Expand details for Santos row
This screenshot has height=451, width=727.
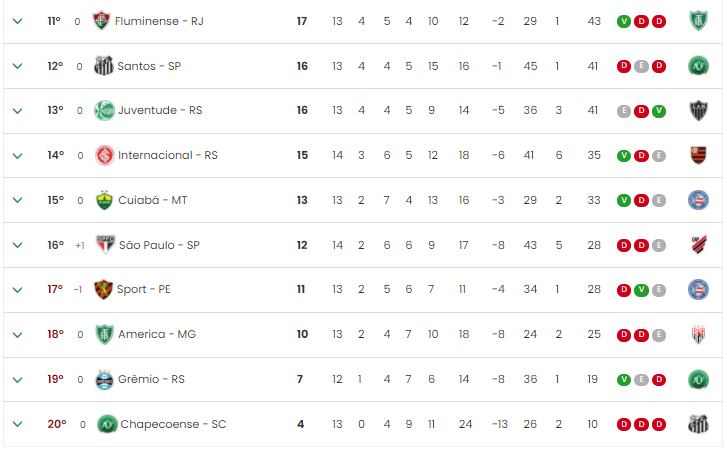tap(18, 66)
